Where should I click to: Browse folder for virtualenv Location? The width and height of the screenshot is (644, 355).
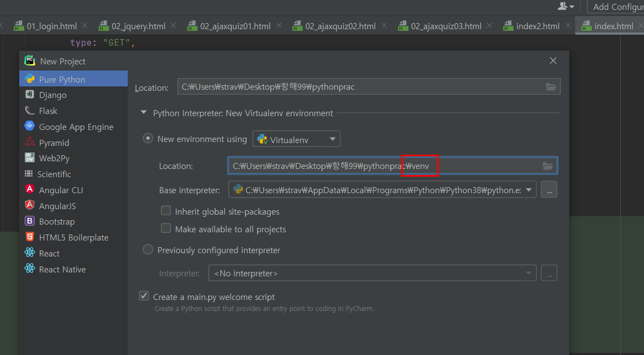click(x=548, y=166)
